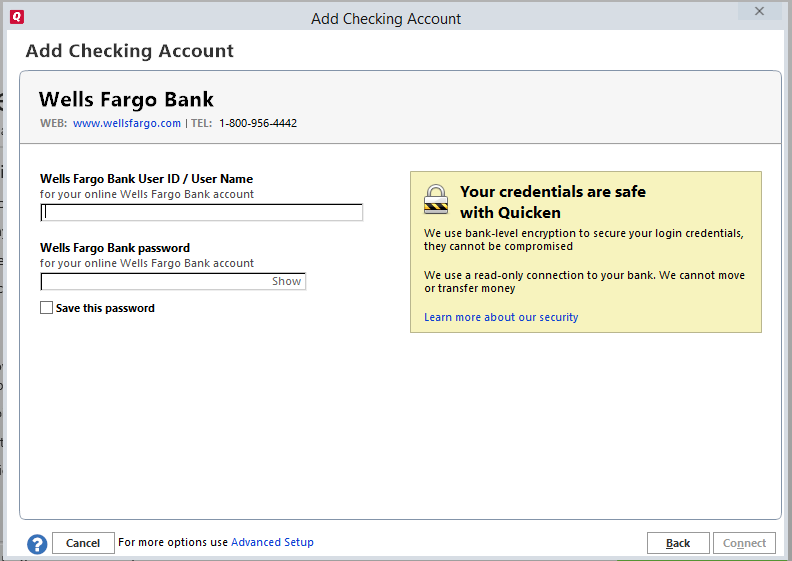This screenshot has height=561, width=792.
Task: Click the padlock security icon
Action: (436, 199)
